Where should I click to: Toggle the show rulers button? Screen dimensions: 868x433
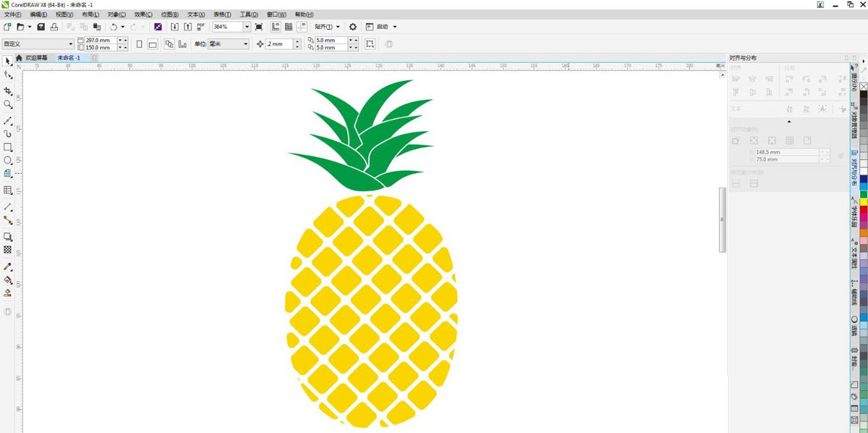click(x=276, y=27)
